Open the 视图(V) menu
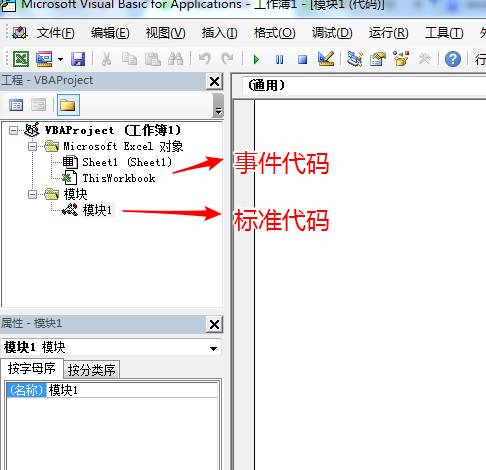 coord(165,33)
